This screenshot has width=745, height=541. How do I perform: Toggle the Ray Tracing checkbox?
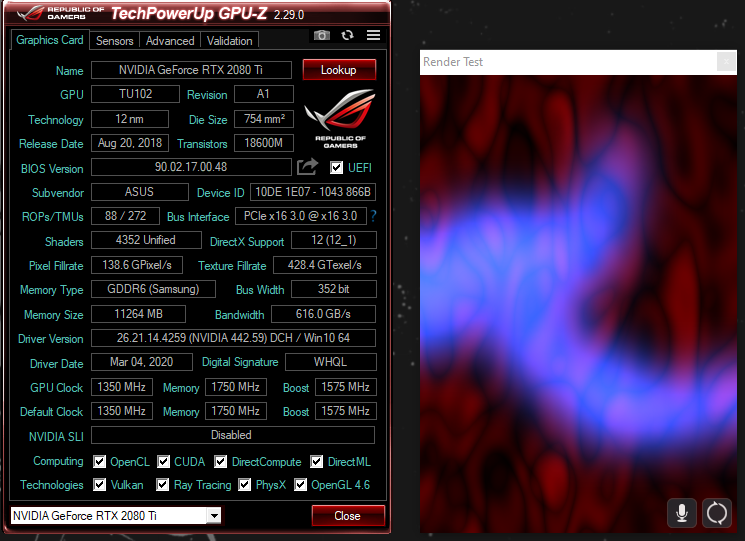pyautogui.click(x=162, y=484)
